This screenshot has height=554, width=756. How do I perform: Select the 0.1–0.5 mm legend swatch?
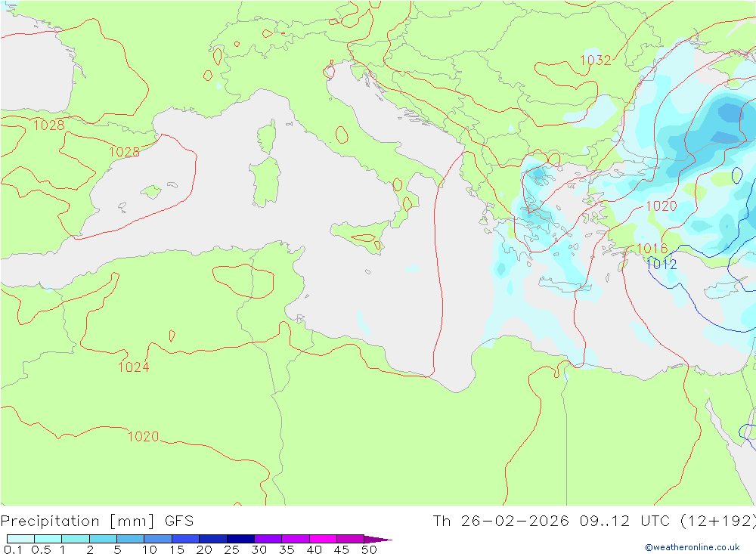20,539
